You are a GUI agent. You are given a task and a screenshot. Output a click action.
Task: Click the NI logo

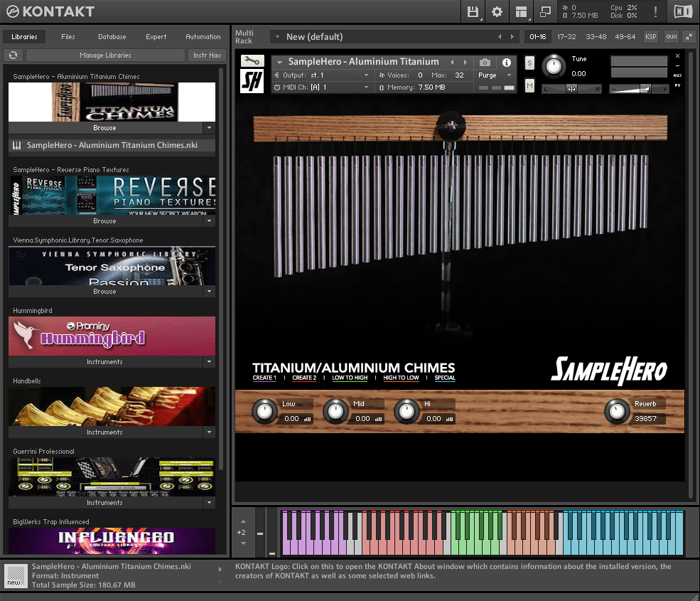point(683,11)
